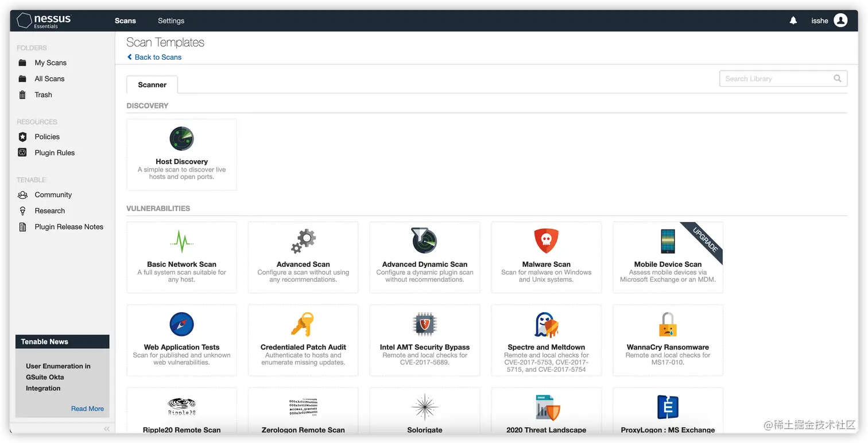Screen dimensions: 868x443
Task: Open the Scans top menu
Action: point(125,21)
